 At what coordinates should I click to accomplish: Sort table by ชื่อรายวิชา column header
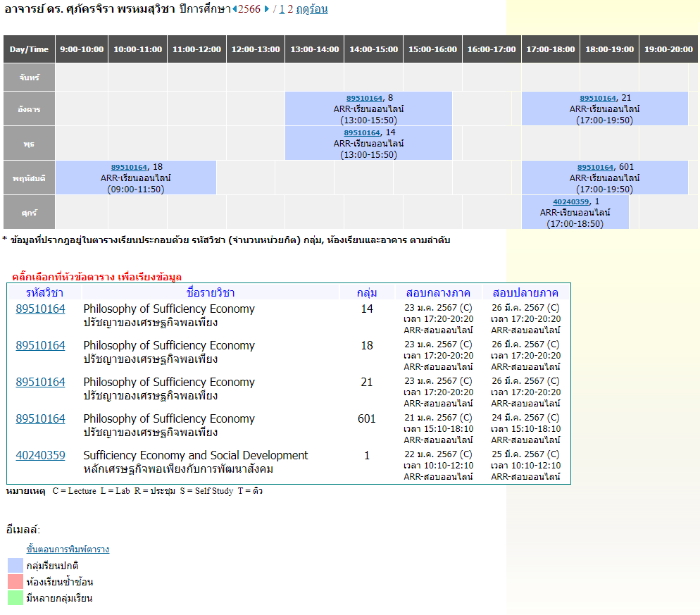[211, 292]
